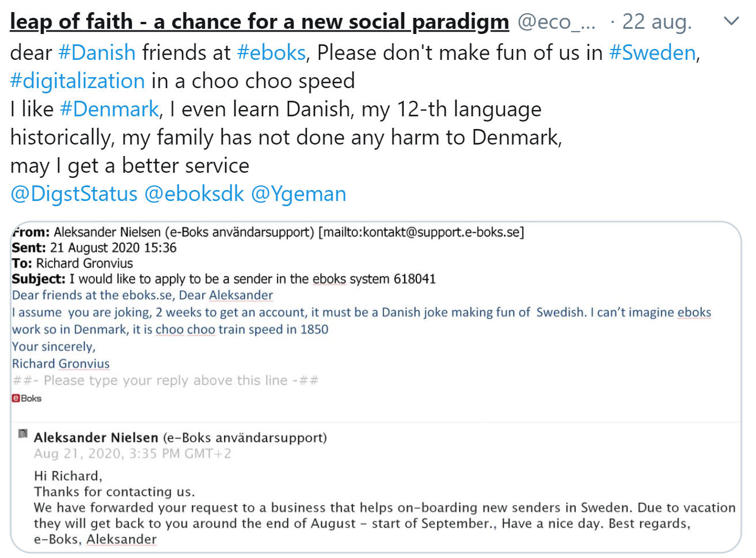Visit the @eboksdk mention
This screenshot has width=756, height=558.
coord(195,194)
